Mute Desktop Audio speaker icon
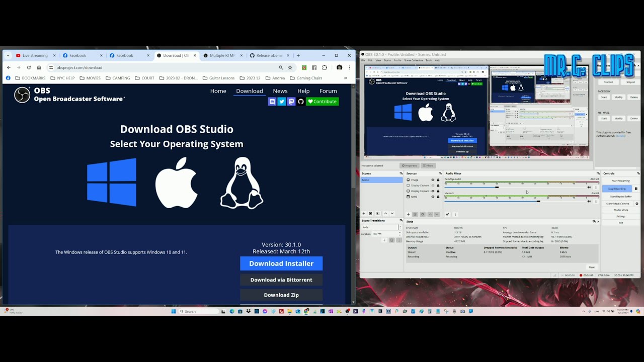644x362 pixels. [589, 188]
